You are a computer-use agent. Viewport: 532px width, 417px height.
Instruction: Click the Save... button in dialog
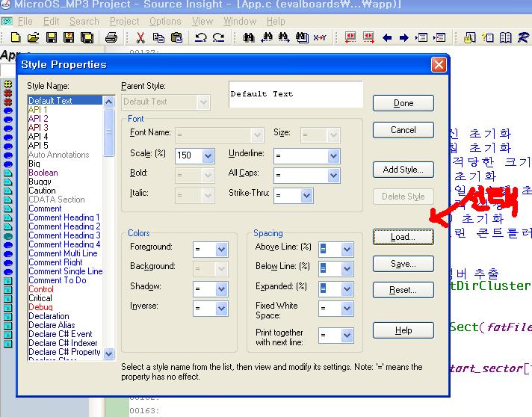click(x=403, y=264)
